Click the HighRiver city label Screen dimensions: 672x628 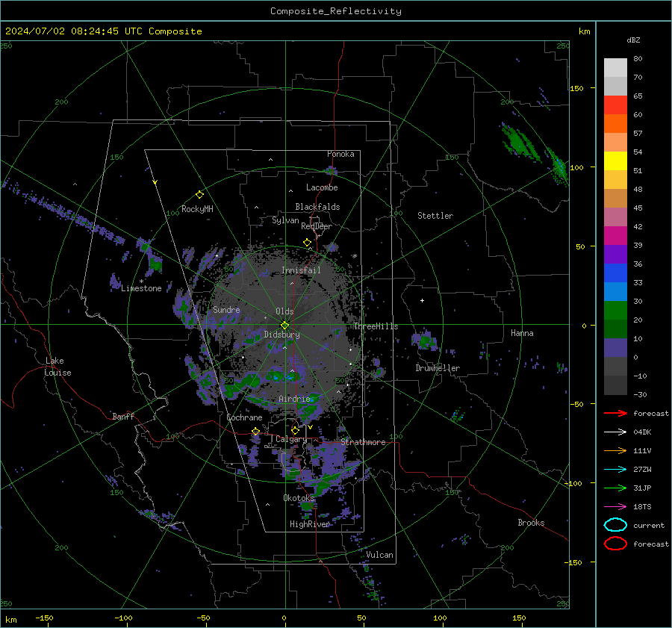click(x=309, y=524)
